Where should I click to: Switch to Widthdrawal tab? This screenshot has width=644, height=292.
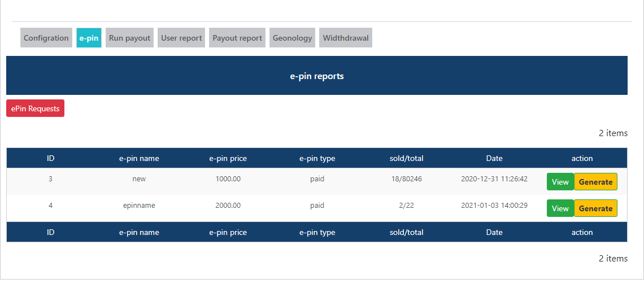[346, 38]
